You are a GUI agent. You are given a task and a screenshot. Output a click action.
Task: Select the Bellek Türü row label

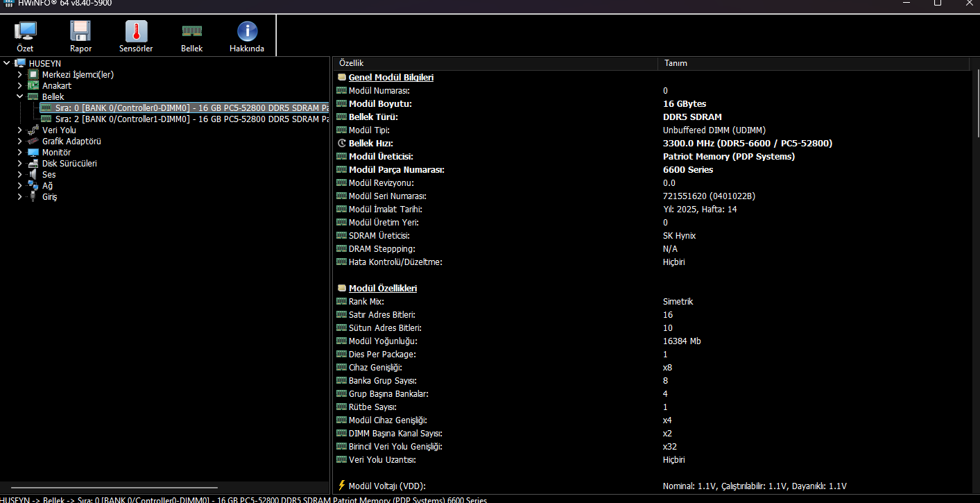click(x=375, y=117)
